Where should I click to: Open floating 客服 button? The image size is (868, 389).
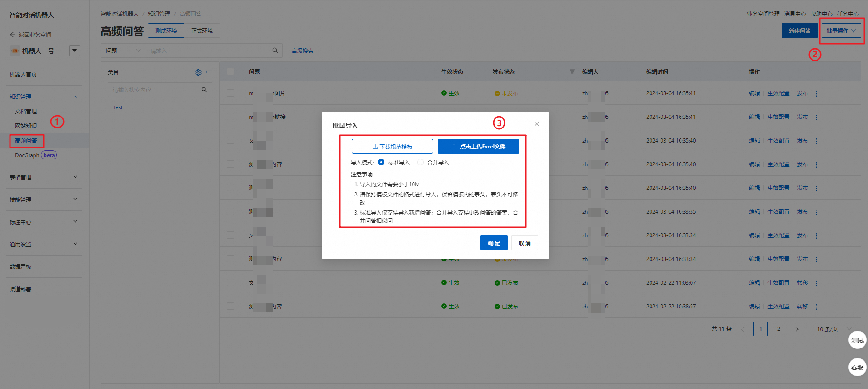pos(858,367)
